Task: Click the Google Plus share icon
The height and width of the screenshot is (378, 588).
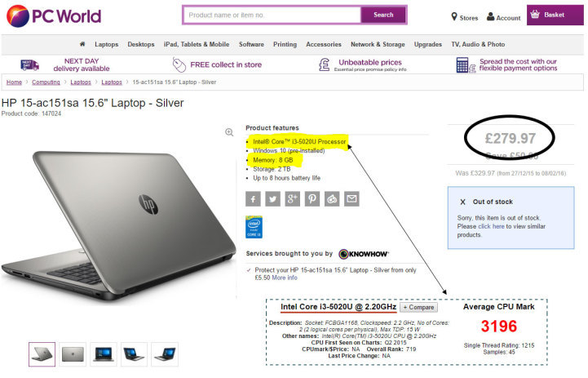Action: pyautogui.click(x=293, y=199)
